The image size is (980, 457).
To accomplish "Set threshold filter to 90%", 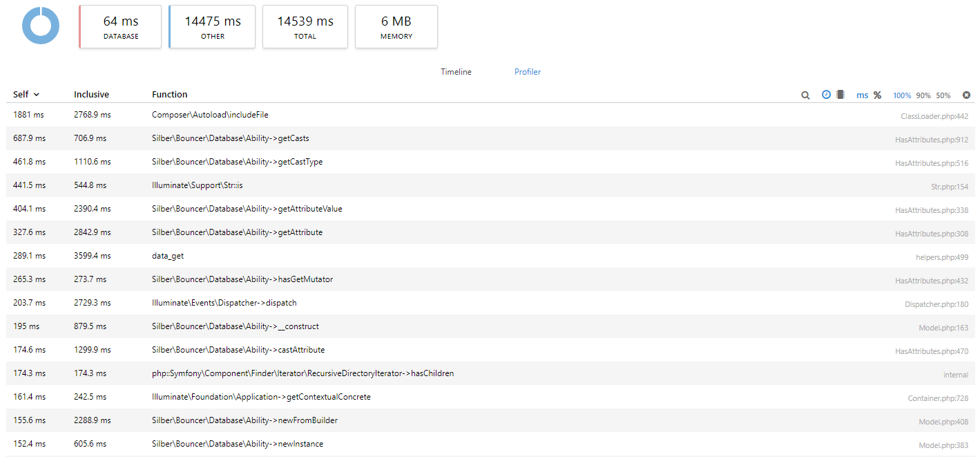I will [923, 95].
